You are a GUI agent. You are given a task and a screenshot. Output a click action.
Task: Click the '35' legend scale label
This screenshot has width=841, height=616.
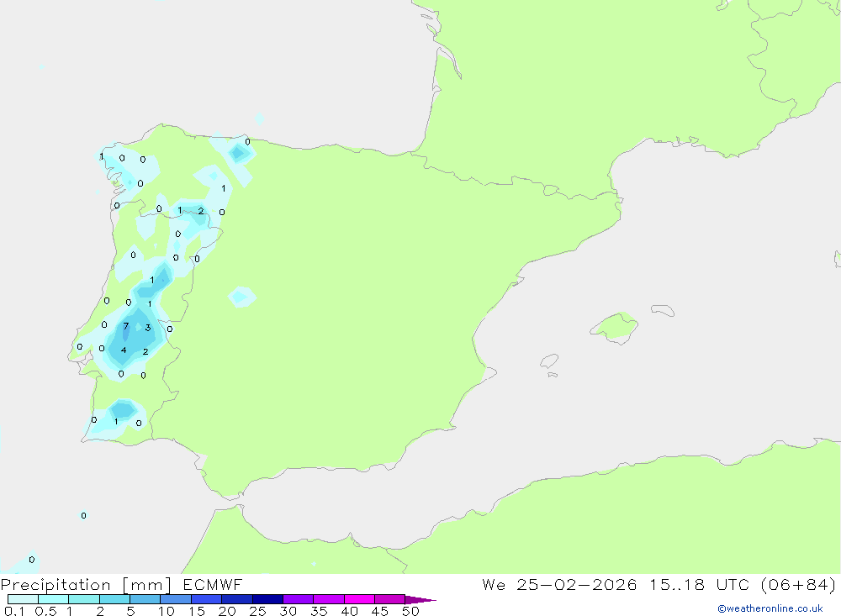319,611
